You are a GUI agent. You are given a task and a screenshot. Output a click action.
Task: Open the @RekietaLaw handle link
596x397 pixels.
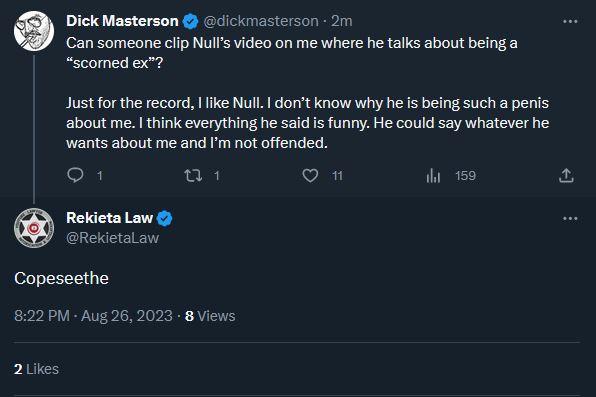113,238
